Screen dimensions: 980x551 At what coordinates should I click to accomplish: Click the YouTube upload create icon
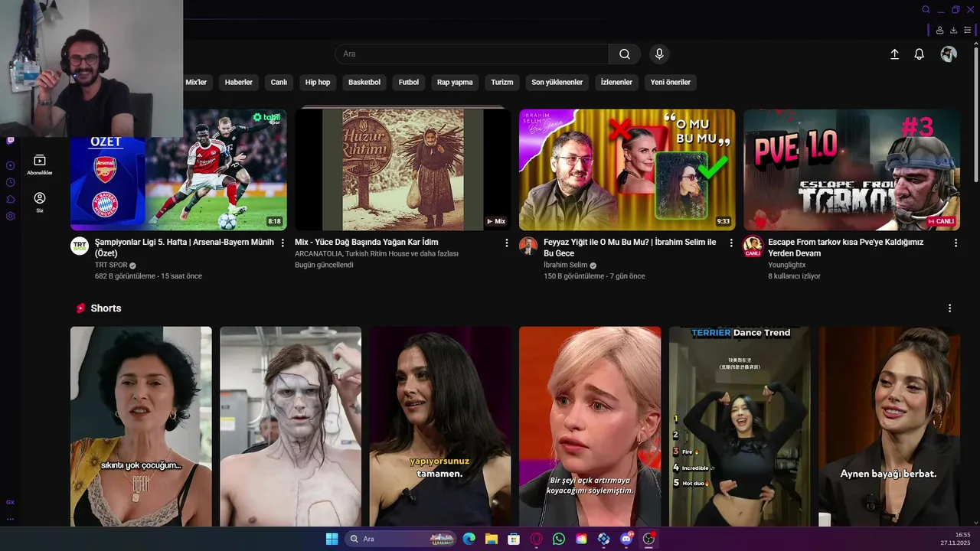click(894, 54)
